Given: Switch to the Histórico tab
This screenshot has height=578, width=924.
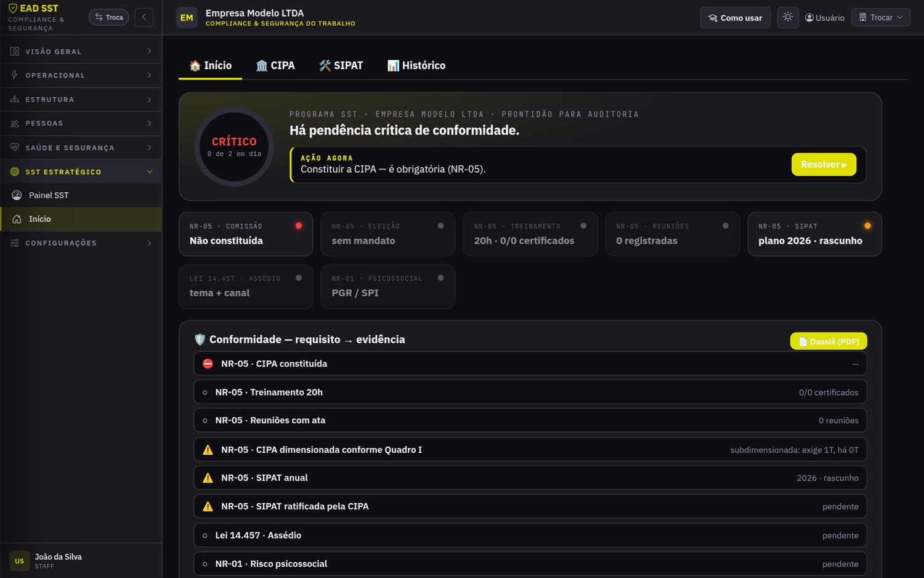Looking at the screenshot, I should click(x=416, y=65).
